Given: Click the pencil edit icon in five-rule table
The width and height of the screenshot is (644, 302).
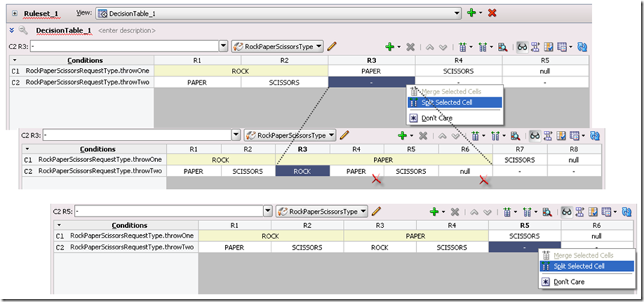Looking at the screenshot, I should [x=332, y=46].
